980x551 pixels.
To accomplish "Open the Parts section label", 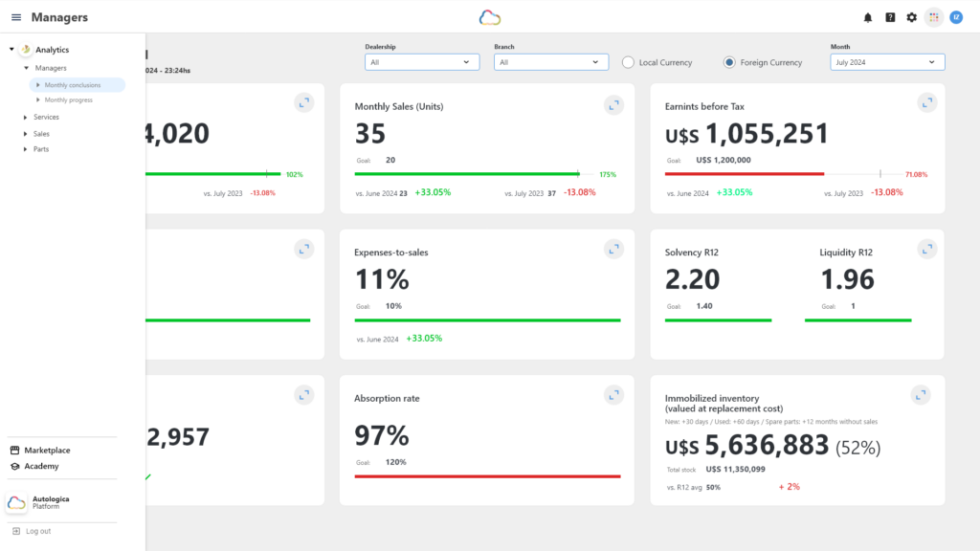I will tap(41, 149).
